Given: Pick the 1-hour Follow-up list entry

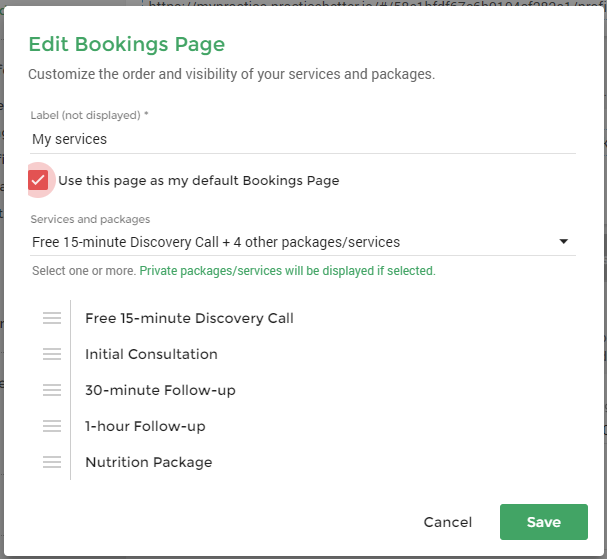Looking at the screenshot, I should pos(145,426).
